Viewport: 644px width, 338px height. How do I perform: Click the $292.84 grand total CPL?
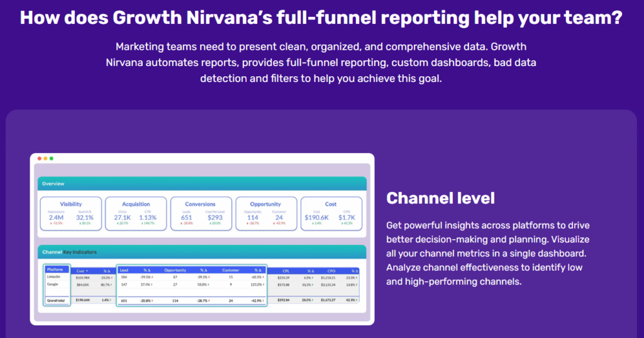pos(284,300)
